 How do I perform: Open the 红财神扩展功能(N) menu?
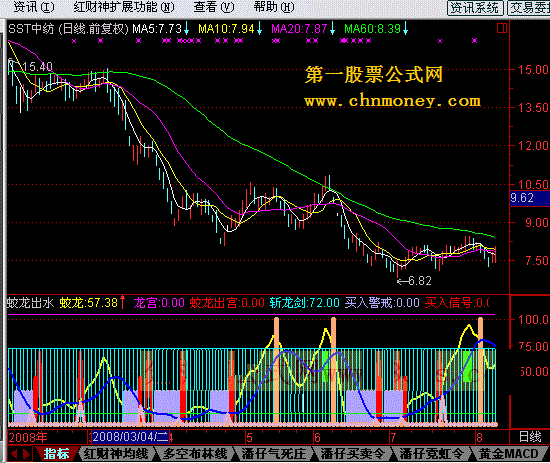[124, 7]
